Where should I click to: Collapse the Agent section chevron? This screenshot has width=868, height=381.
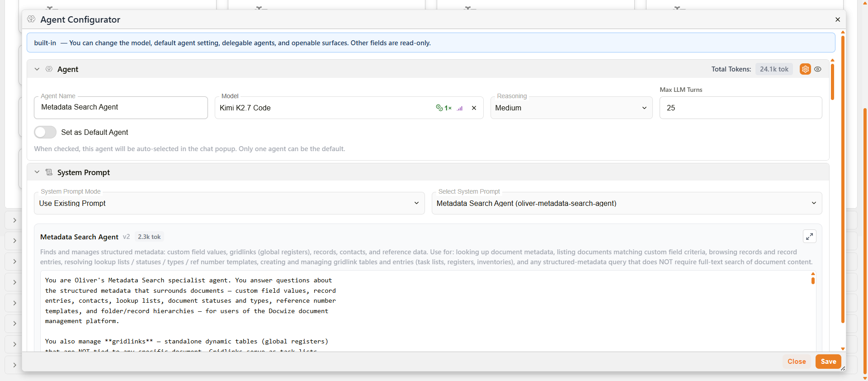point(37,69)
